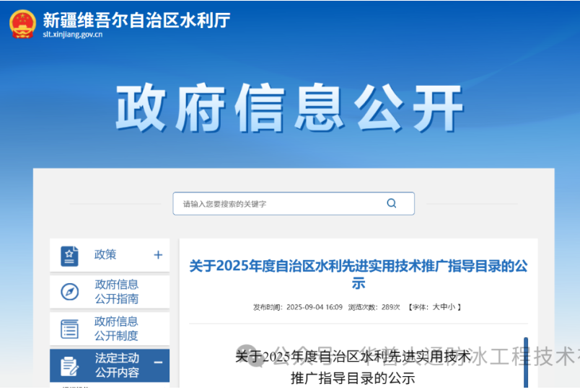Click the 新疆维吾尔自治区水利厅 site title
580x392 pixels.
pos(136,20)
